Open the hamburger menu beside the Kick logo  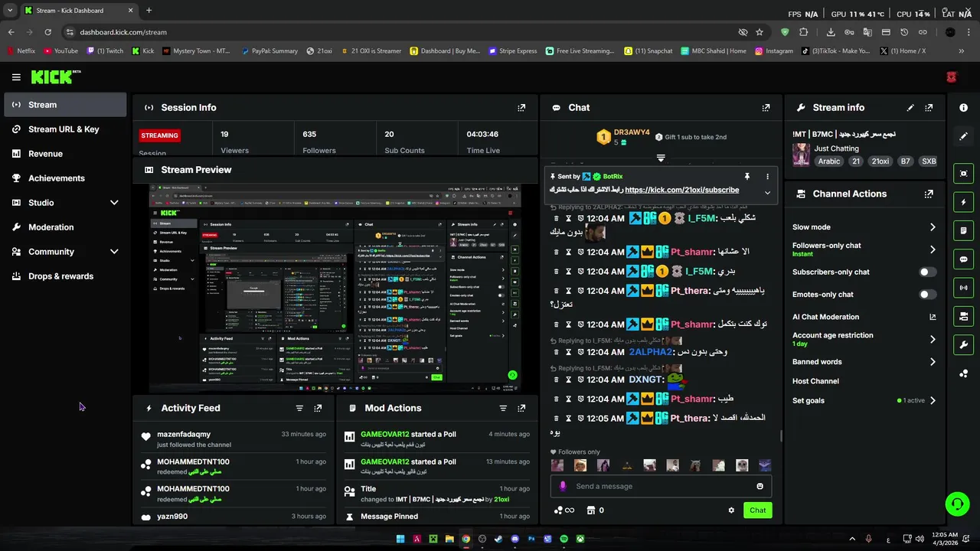16,77
